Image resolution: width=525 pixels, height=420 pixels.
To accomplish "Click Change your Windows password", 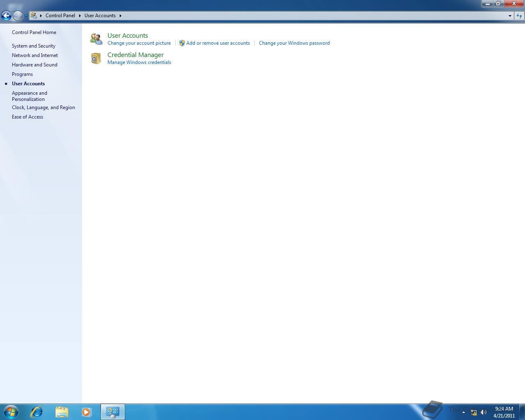I will pos(294,43).
